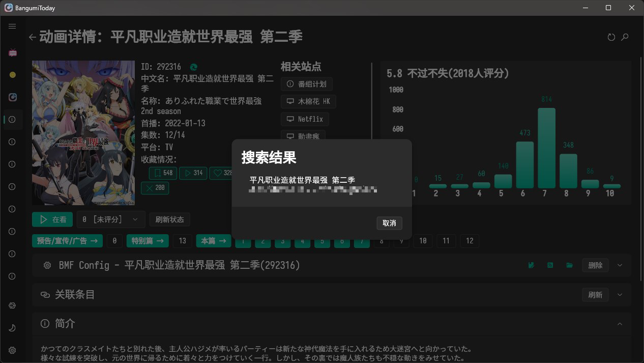Click the 删除 button in BMF Config row
Image resolution: width=644 pixels, height=363 pixels.
point(595,265)
